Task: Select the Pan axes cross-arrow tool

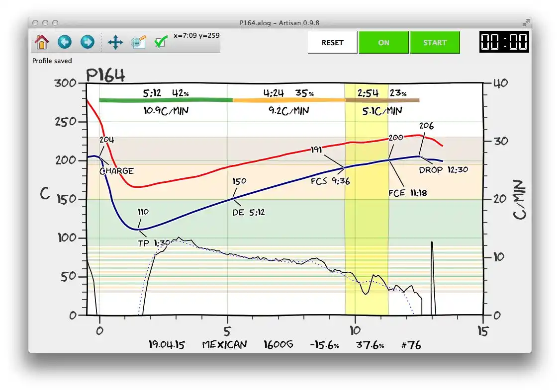Action: (115, 42)
